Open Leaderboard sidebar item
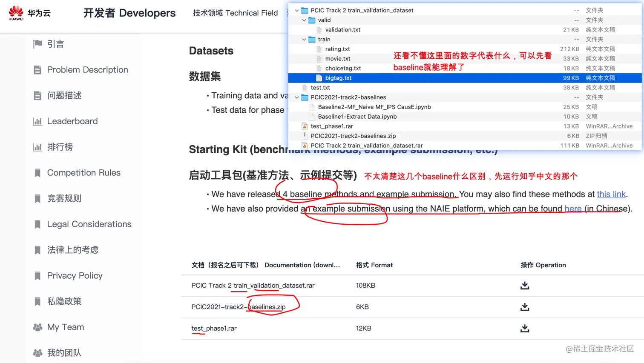The height and width of the screenshot is (363, 644). point(72,121)
